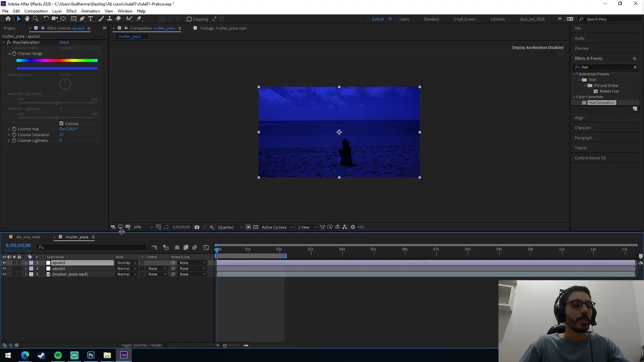
Task: Open ajuste2 blending mode Overlay dropdown
Action: (x=127, y=263)
